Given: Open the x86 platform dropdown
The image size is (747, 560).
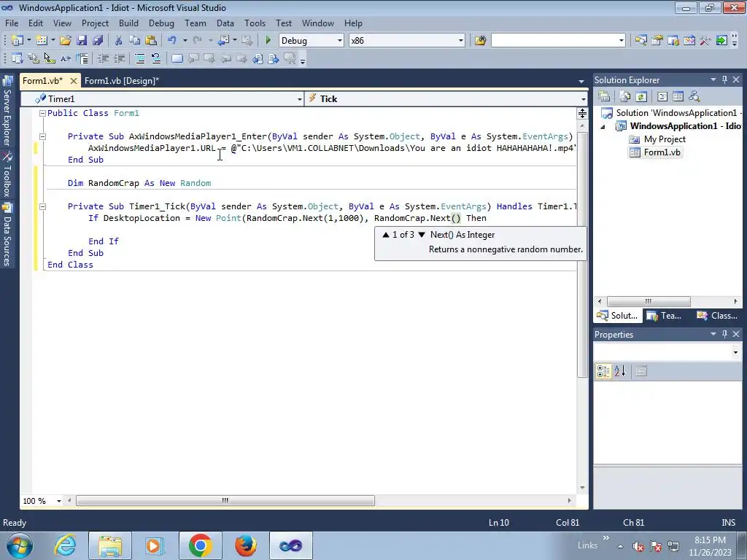Looking at the screenshot, I should [x=461, y=41].
